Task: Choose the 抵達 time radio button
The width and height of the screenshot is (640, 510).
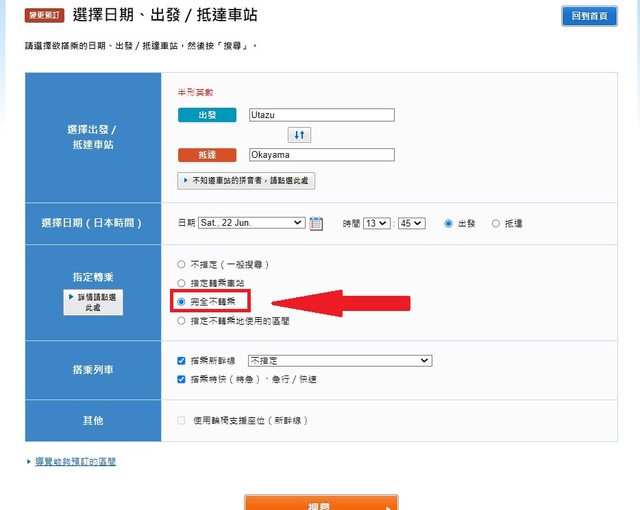Action: pos(496,223)
